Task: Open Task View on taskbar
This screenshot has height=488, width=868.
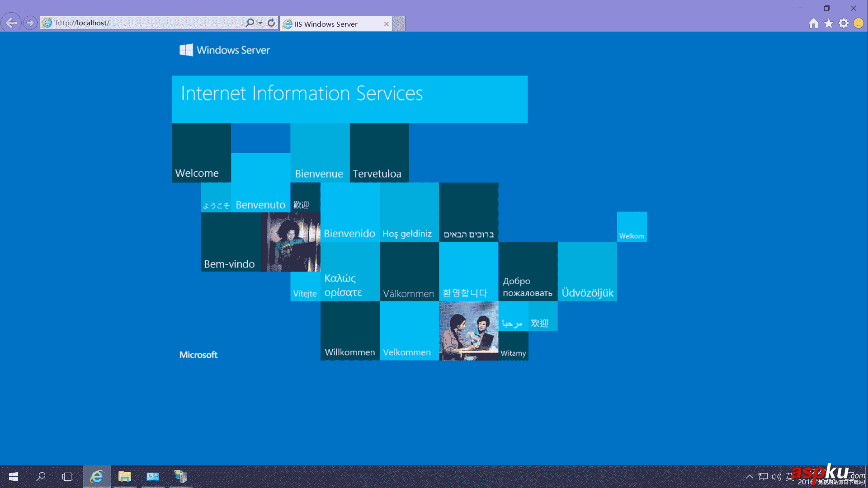Action: pyautogui.click(x=68, y=477)
